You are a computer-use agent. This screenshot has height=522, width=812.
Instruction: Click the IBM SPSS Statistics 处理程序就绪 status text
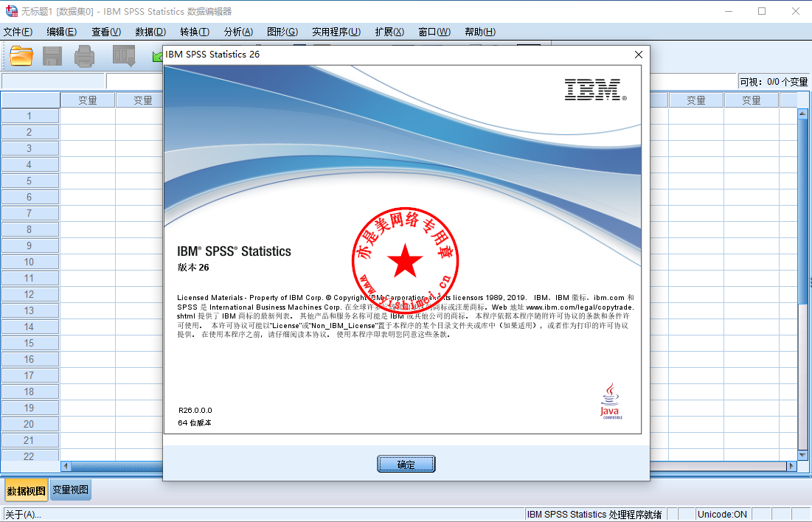594,514
